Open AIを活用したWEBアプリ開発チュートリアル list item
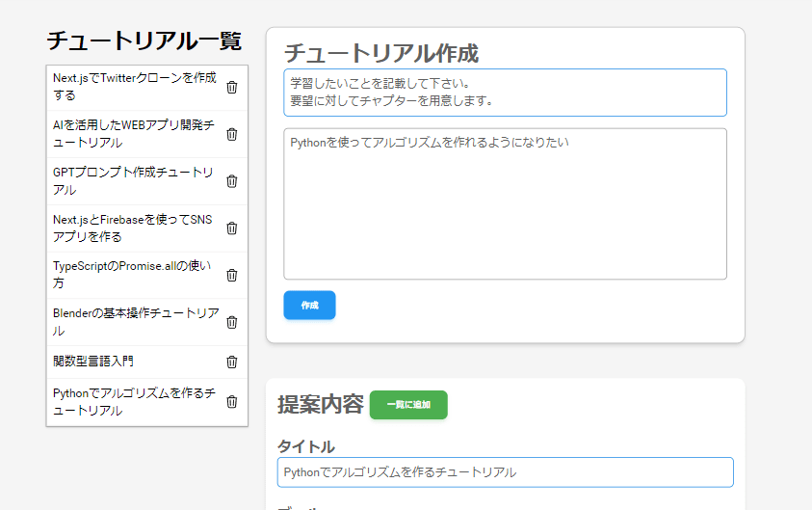 tap(134, 134)
